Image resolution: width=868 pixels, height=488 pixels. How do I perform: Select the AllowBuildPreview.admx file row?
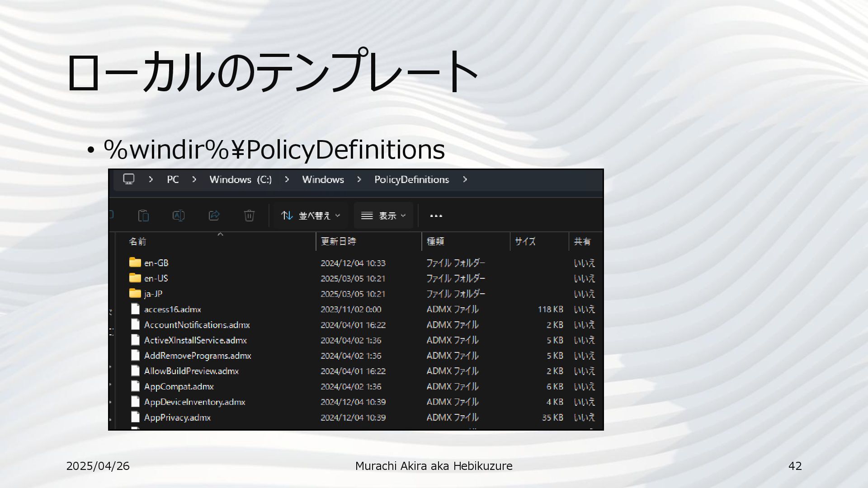tap(191, 371)
